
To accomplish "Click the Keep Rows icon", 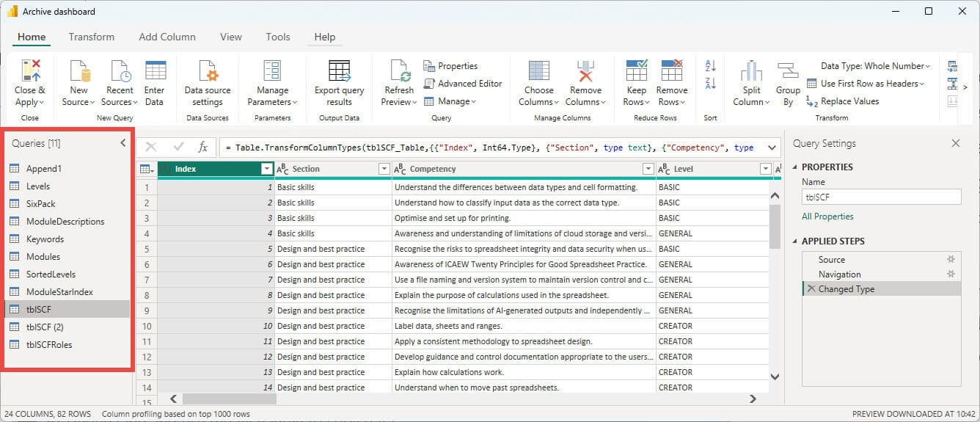I will coord(636,71).
